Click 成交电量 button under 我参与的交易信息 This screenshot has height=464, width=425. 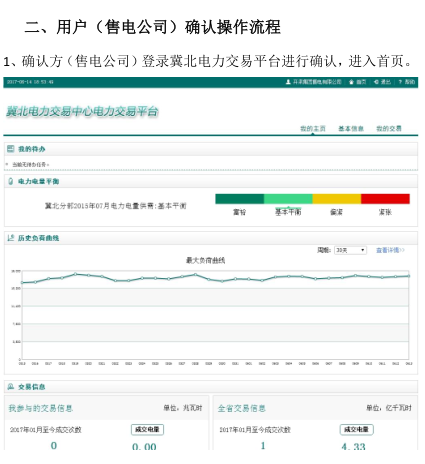pyautogui.click(x=147, y=430)
